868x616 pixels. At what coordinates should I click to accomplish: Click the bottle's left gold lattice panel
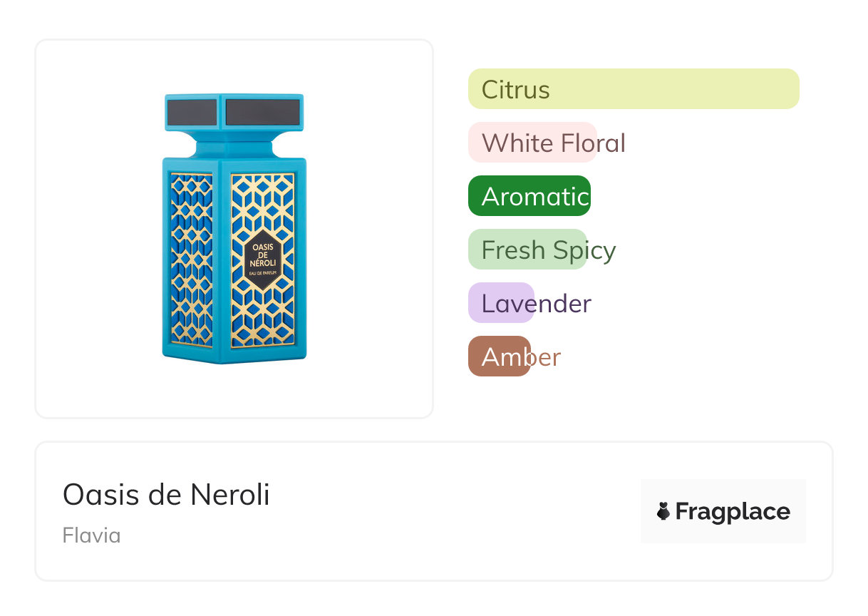click(191, 260)
